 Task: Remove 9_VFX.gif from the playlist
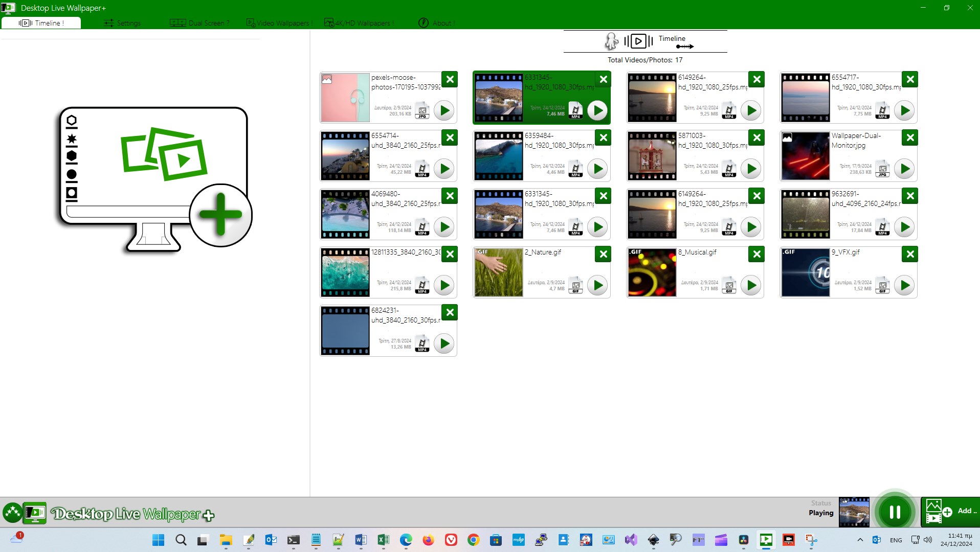click(x=910, y=254)
